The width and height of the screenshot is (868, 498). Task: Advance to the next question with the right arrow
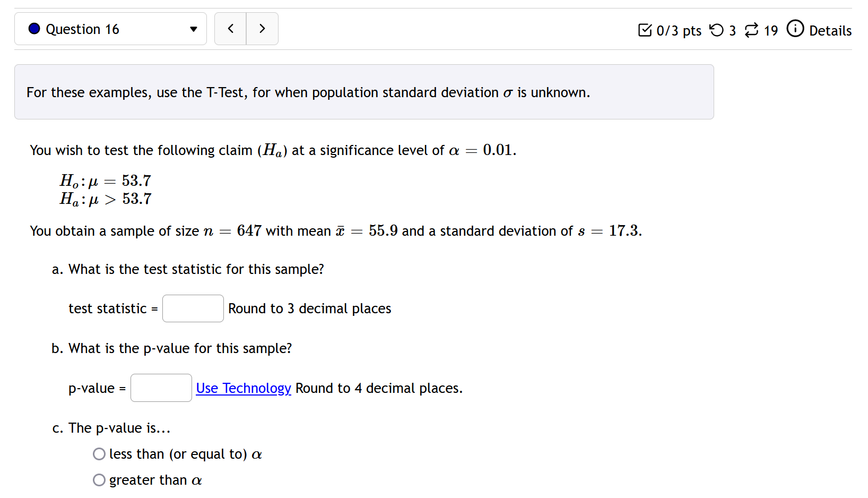pyautogui.click(x=262, y=29)
